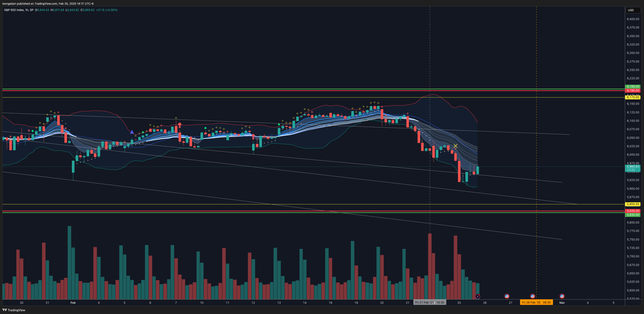Open the US flag event icon above the 27 date label

pos(507,296)
